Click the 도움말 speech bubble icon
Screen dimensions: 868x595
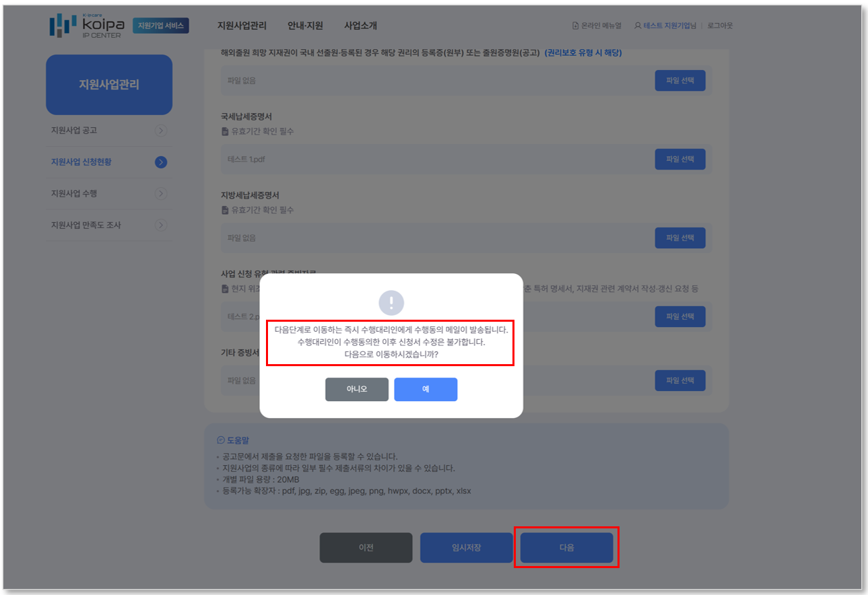pyautogui.click(x=220, y=440)
